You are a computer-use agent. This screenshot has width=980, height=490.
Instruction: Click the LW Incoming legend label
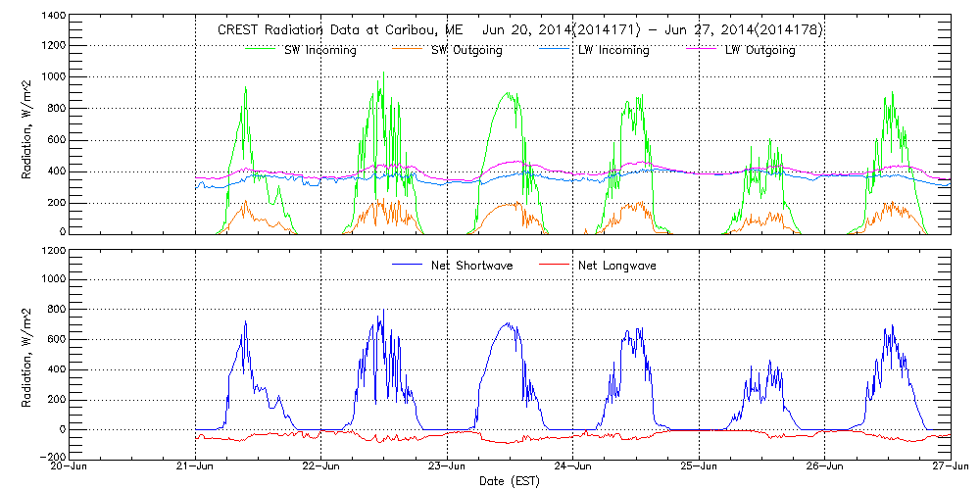(x=613, y=50)
